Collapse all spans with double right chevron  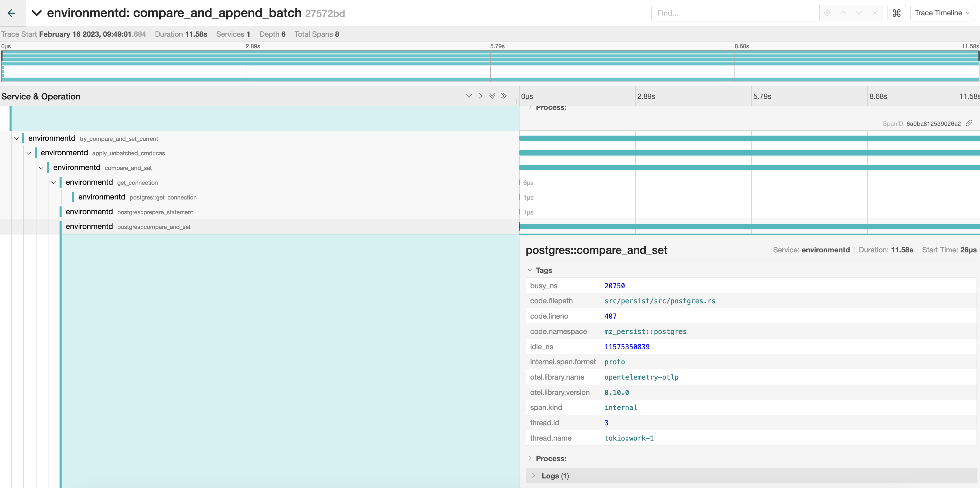504,96
